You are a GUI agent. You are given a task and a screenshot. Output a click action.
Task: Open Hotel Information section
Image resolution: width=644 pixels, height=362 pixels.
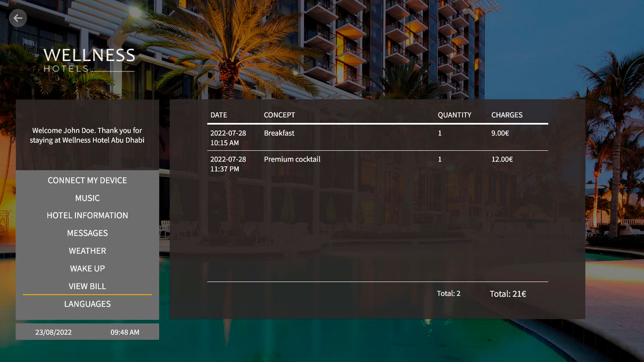87,216
